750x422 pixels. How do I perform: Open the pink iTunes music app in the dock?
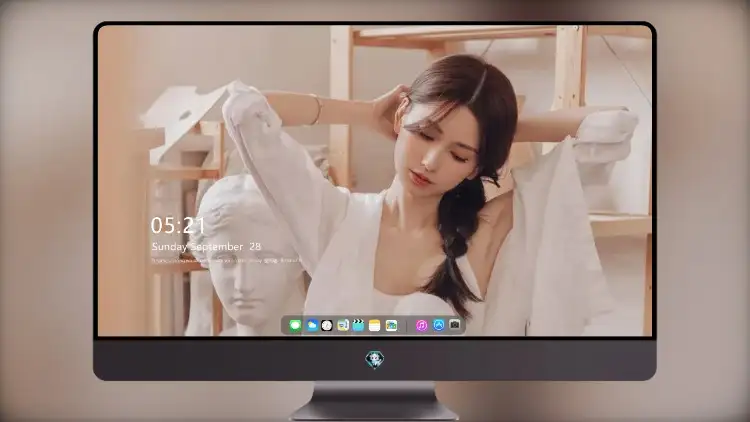(x=421, y=325)
